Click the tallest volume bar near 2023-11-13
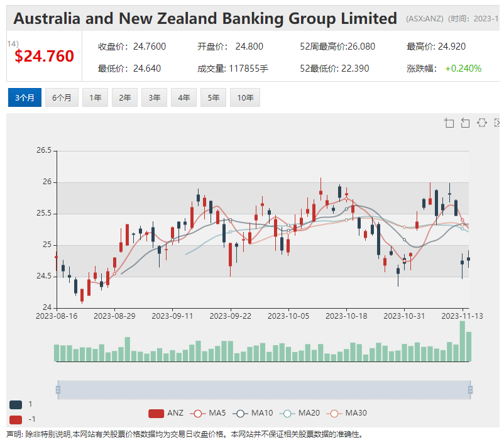Image resolution: width=504 pixels, height=447 pixels. point(463,341)
